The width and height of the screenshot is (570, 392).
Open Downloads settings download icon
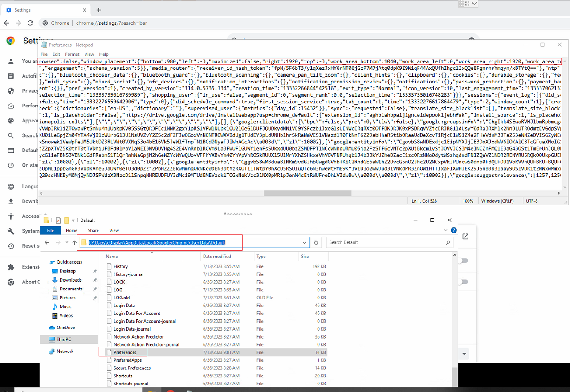[x=11, y=201]
